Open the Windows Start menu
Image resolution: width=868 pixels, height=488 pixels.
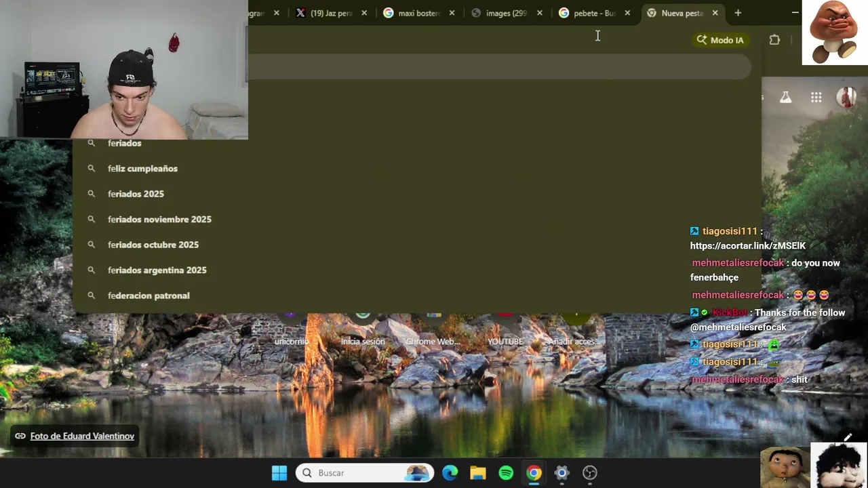click(279, 473)
